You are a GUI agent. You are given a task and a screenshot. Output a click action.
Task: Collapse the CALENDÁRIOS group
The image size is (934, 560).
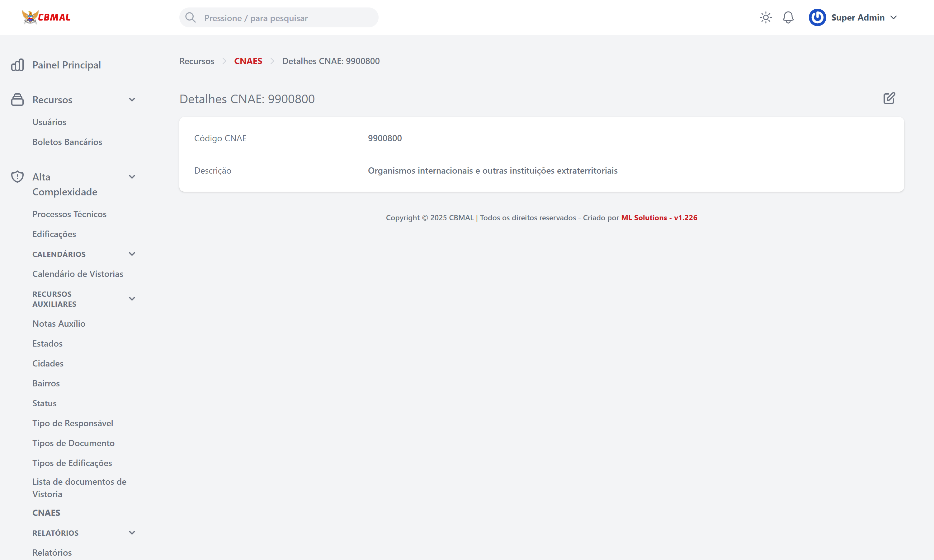click(132, 254)
